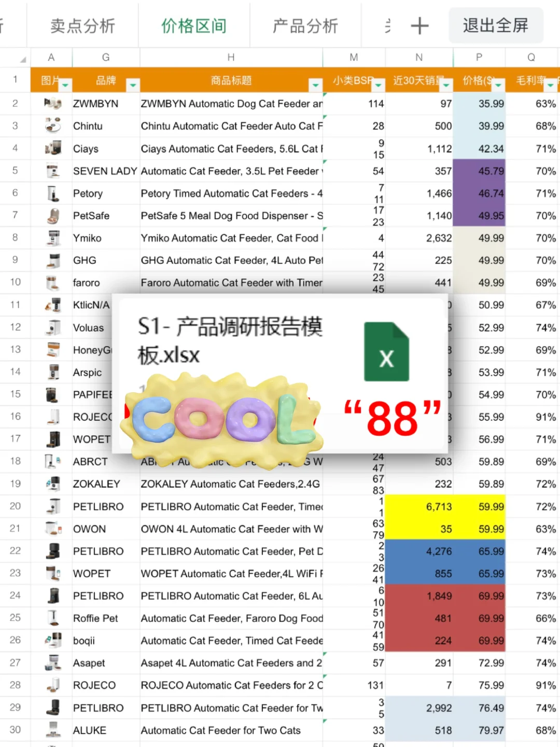Select the ABRCT brand cell

pyautogui.click(x=106, y=462)
